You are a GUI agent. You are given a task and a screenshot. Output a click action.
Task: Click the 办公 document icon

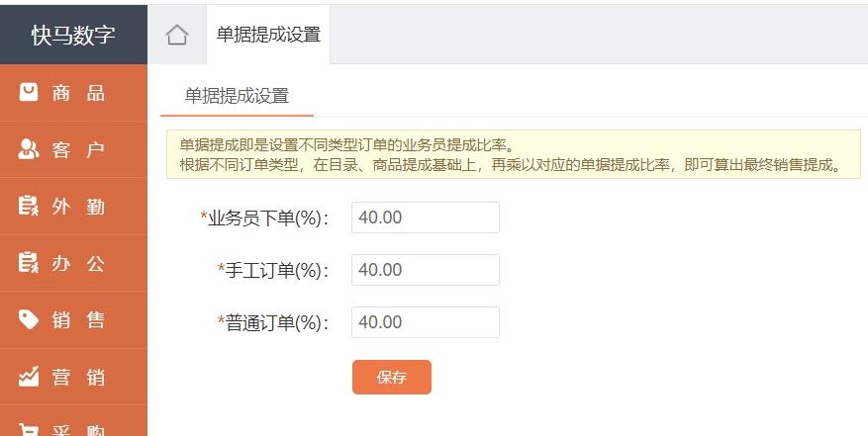29,263
